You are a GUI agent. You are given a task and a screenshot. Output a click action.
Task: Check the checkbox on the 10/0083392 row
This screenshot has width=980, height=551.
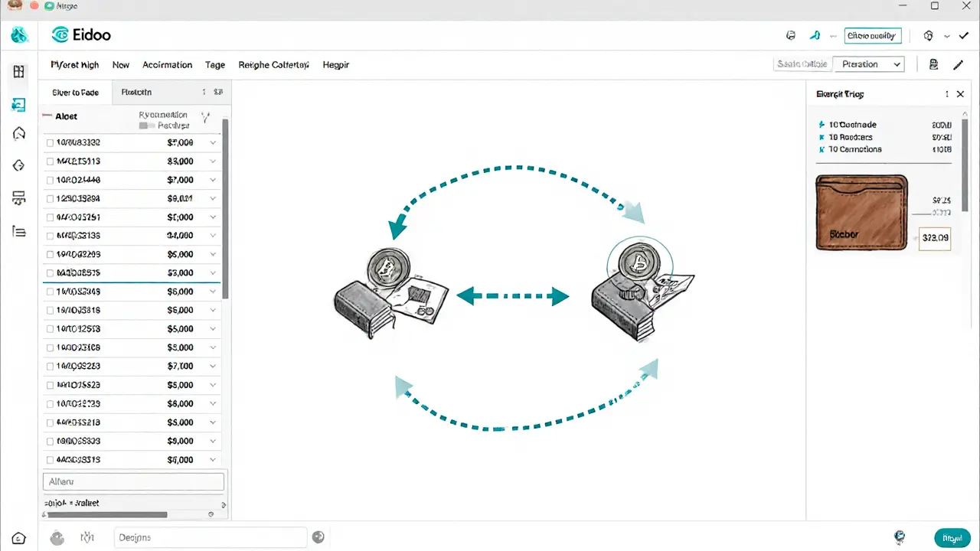(50, 142)
